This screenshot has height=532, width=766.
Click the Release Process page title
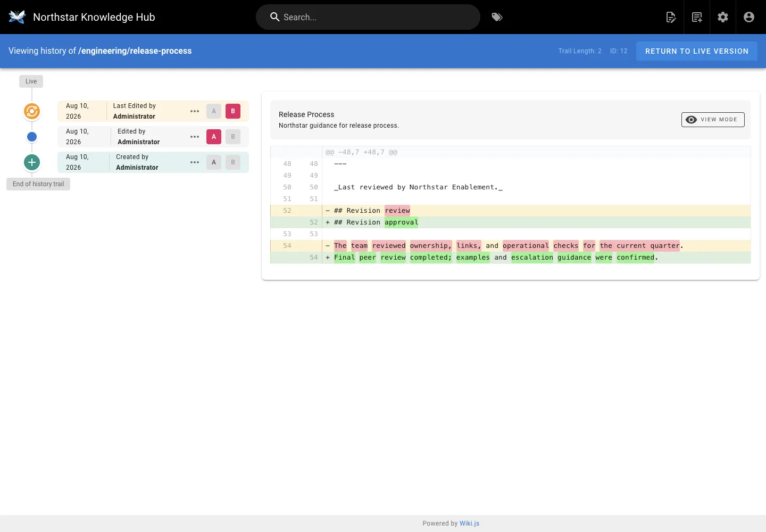point(306,114)
